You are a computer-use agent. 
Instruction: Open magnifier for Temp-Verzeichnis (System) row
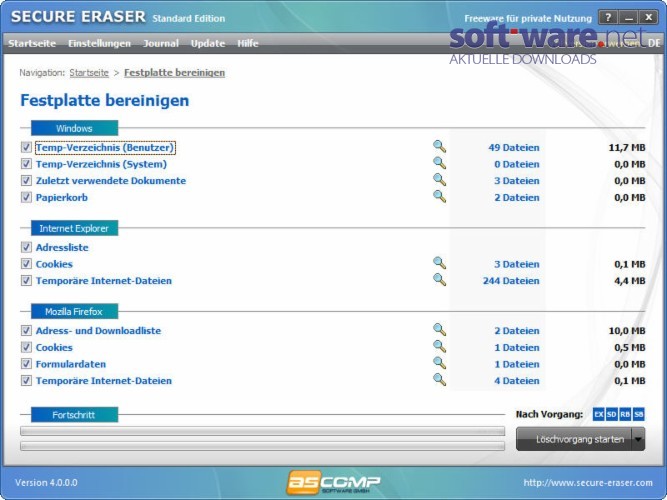click(439, 163)
